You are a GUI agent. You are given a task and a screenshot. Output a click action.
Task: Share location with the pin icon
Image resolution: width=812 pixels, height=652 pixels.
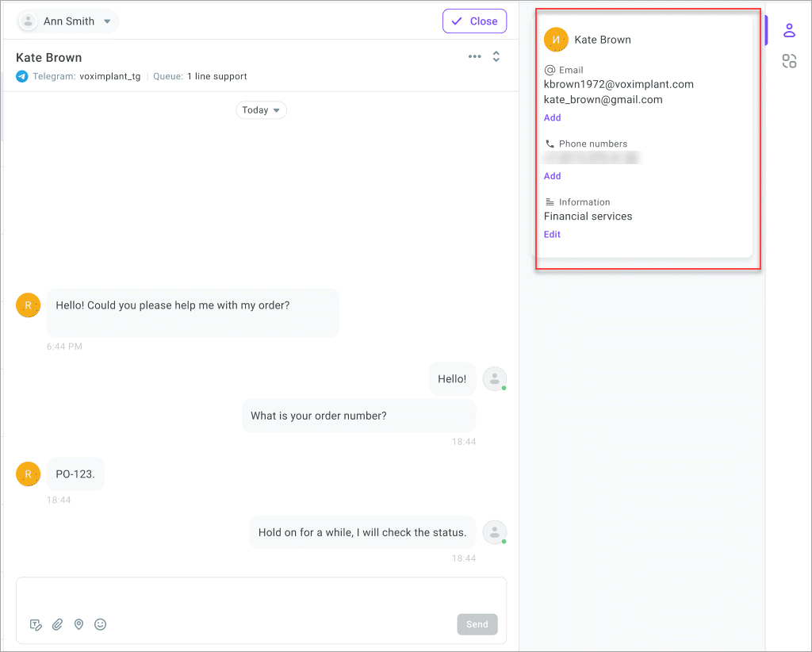(x=79, y=624)
